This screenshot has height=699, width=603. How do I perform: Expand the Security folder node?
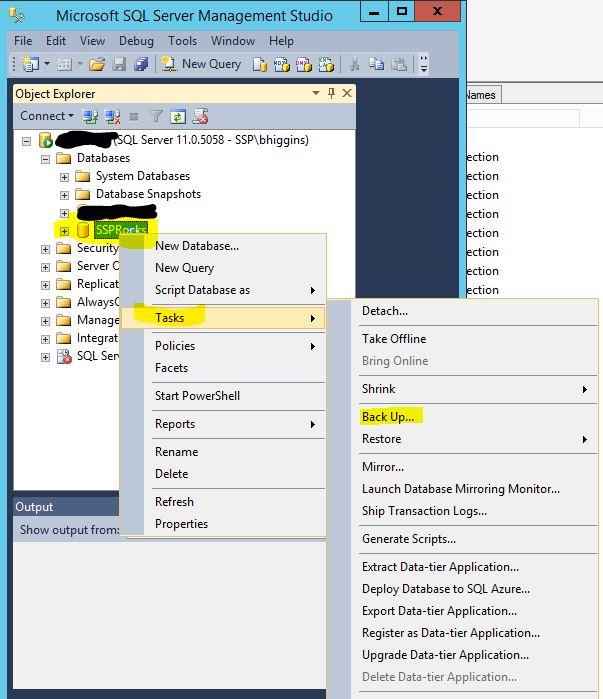(x=45, y=249)
